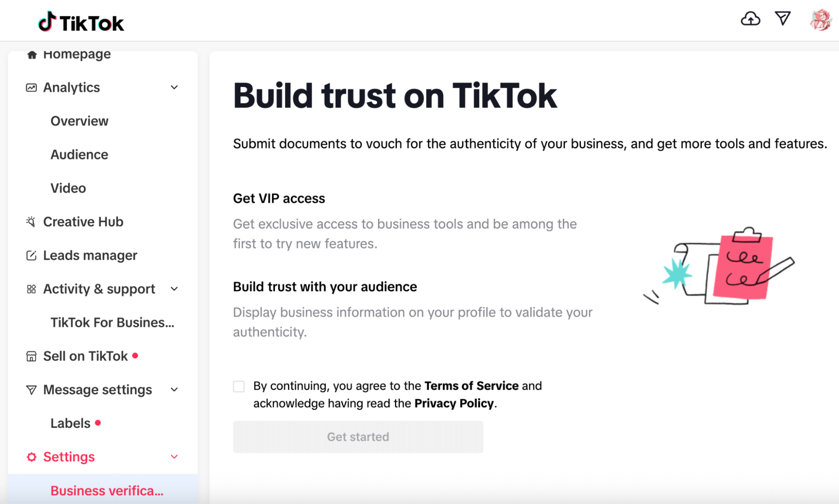Select the Creative Hub lightbulb icon
The height and width of the screenshot is (504, 839).
31,222
